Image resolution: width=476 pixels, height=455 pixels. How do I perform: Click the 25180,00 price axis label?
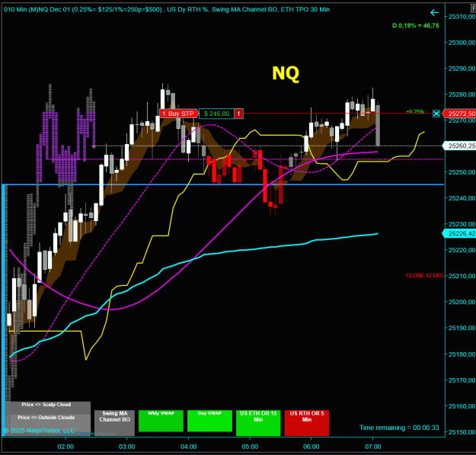(462, 354)
